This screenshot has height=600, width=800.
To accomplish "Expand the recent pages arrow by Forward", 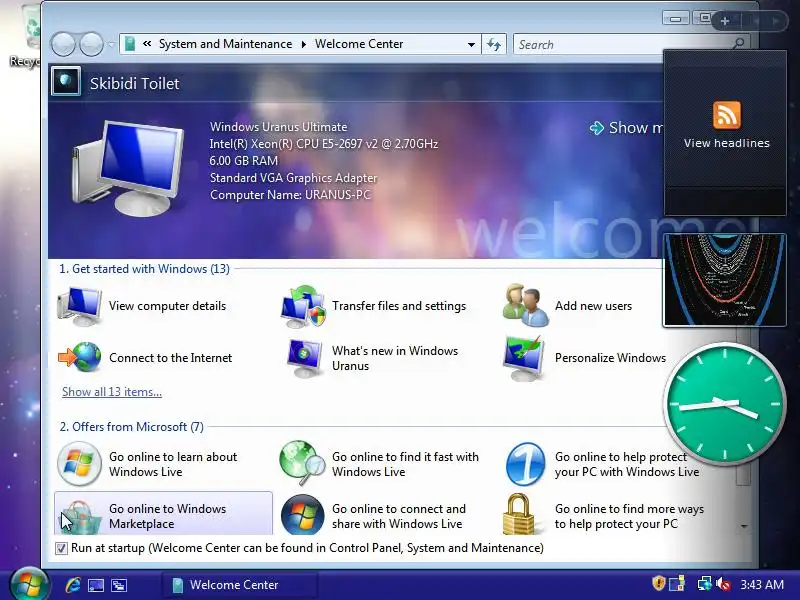I will (x=111, y=45).
